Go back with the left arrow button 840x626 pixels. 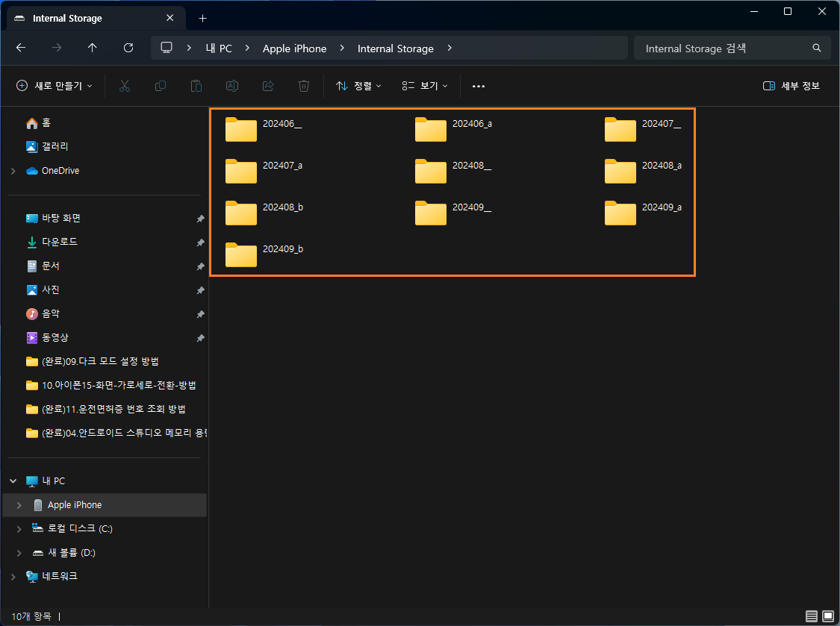pyautogui.click(x=21, y=48)
